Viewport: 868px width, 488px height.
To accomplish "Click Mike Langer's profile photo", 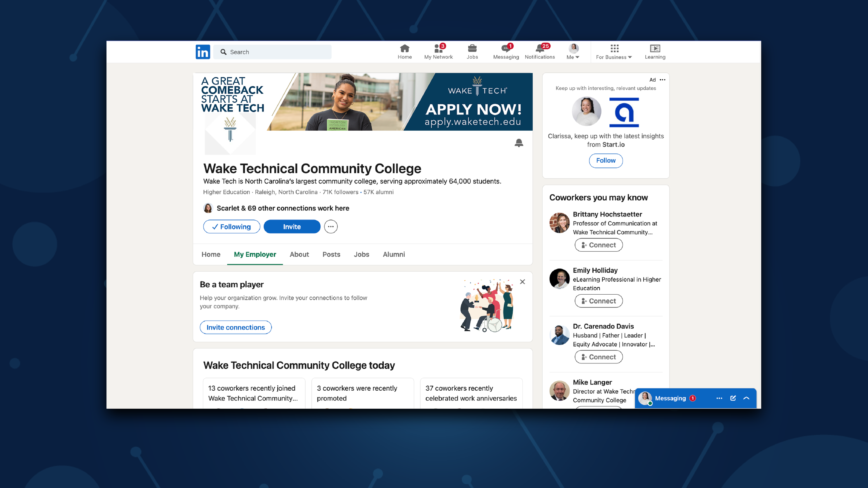I will pos(559,391).
